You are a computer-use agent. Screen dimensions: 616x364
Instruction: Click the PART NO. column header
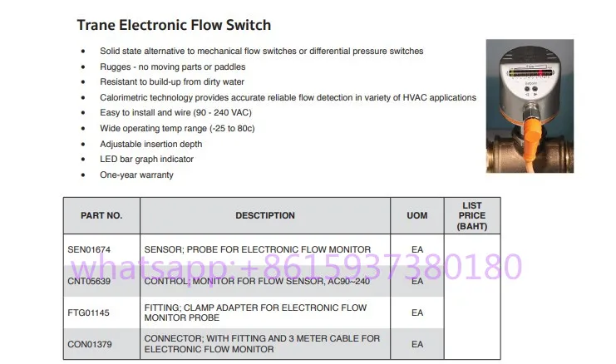click(101, 215)
